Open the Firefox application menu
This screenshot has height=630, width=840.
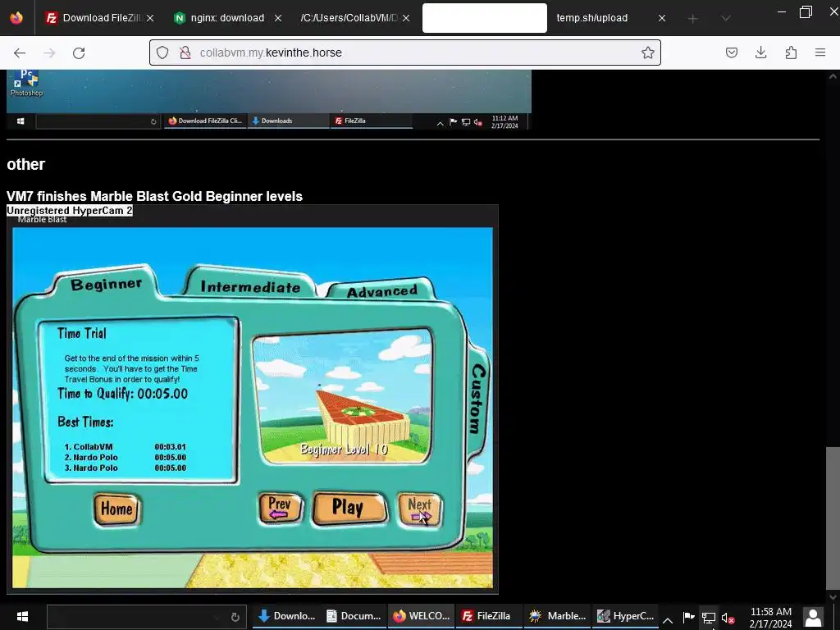(820, 52)
